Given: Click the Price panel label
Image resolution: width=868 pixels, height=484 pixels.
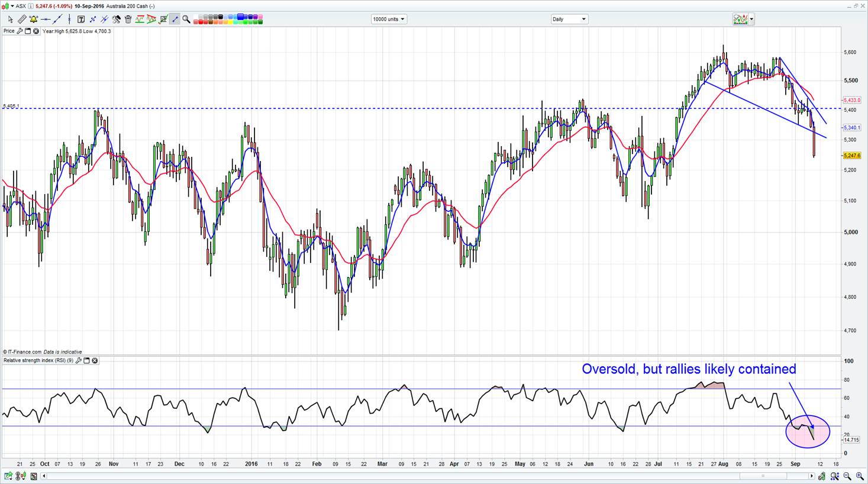Looking at the screenshot, I should click(9, 31).
